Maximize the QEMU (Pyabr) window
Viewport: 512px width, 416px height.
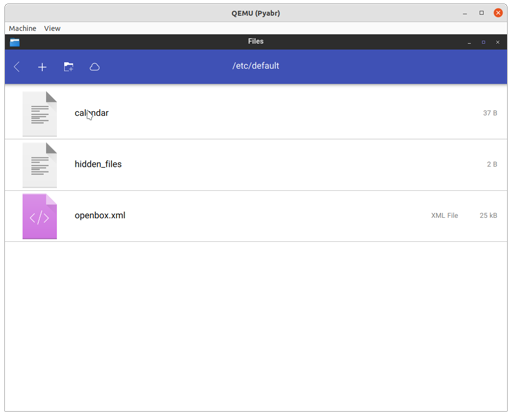(x=481, y=13)
